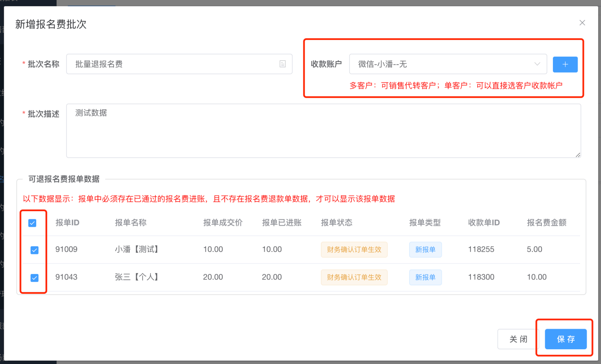Click into the 批次描述 text area
The height and width of the screenshot is (364, 601).
(323, 131)
